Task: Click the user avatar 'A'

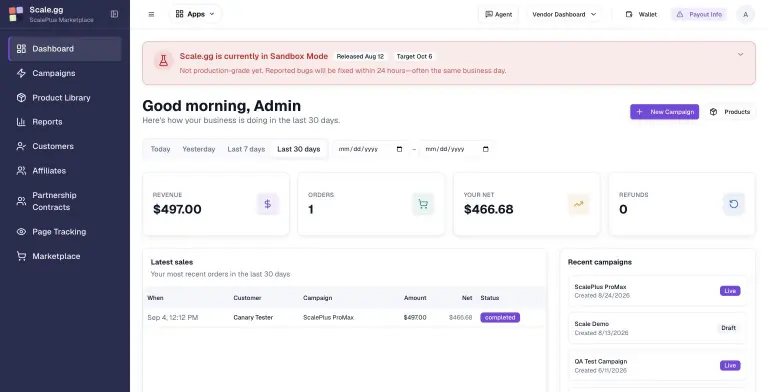Action: tap(745, 14)
